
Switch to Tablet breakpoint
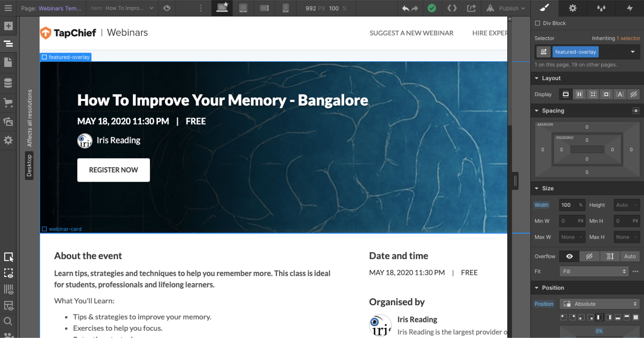[x=243, y=8]
